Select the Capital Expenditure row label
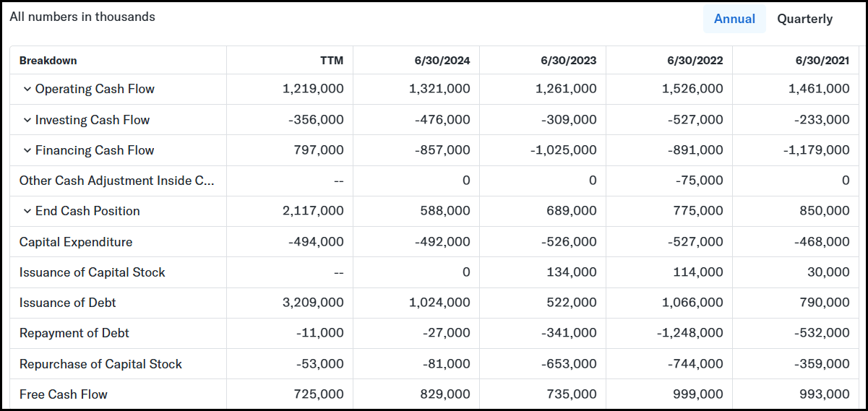The height and width of the screenshot is (411, 868). pyautogui.click(x=76, y=242)
